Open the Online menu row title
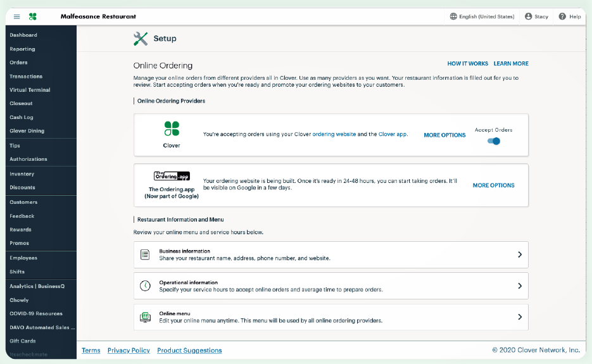This screenshot has height=364, width=592. [x=174, y=313]
